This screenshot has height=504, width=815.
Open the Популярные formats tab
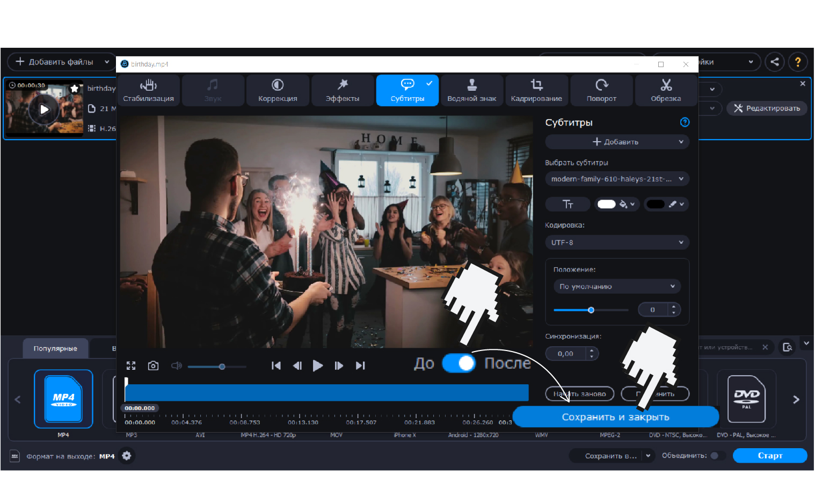click(x=55, y=348)
